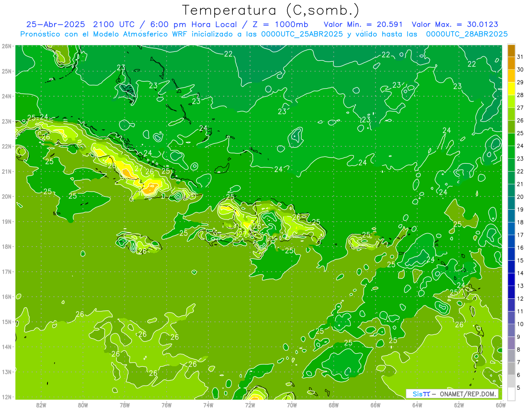This screenshot has height=411, width=532.
Task: Click the "60W" longitude axis label
Action: coord(501,405)
